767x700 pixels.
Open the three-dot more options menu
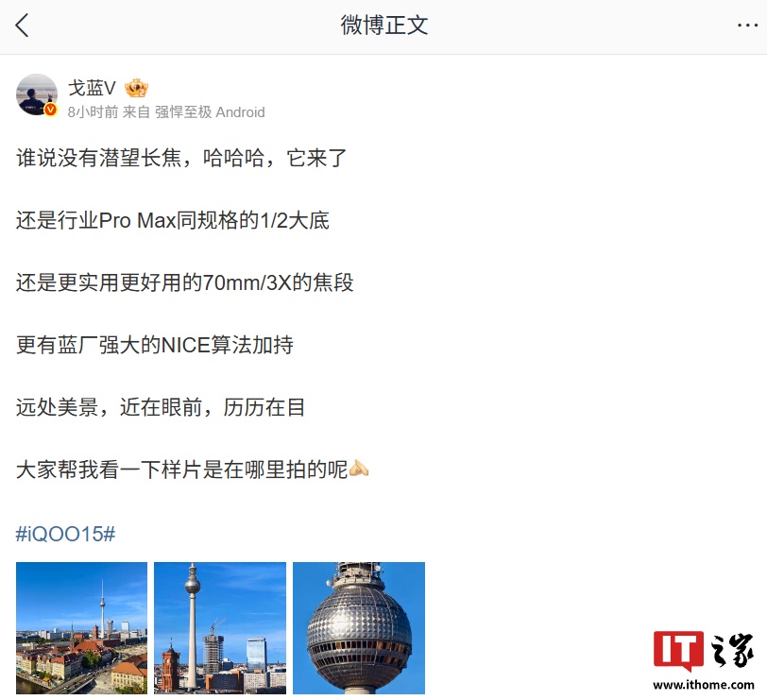coord(747,26)
